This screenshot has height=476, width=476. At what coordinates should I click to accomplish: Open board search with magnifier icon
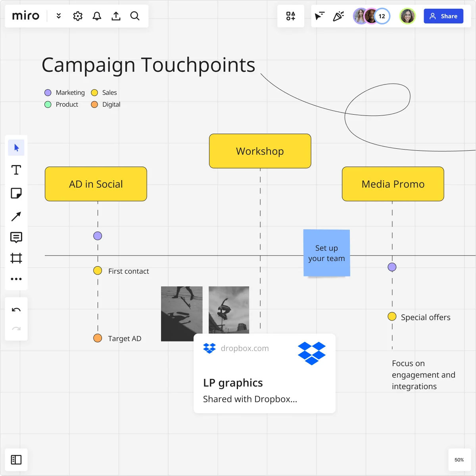tap(135, 16)
